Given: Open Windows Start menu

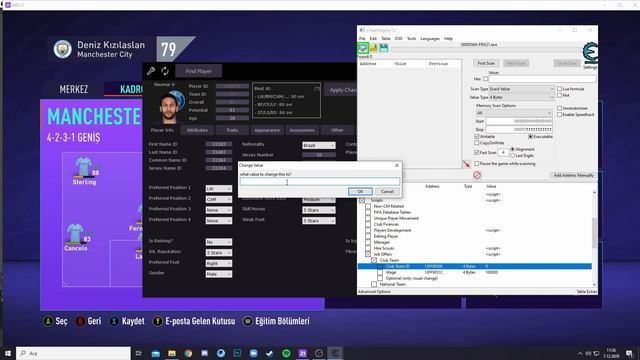Looking at the screenshot, I should (8, 353).
